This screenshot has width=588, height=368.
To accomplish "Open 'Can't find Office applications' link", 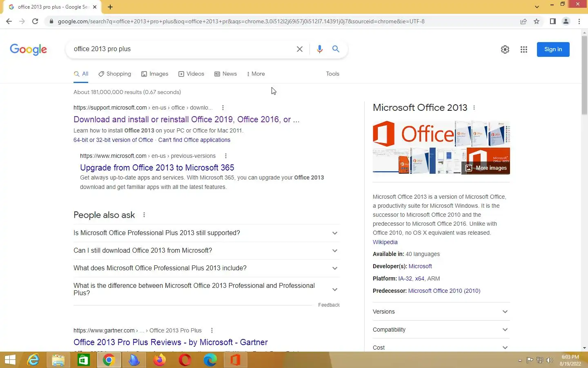I will pos(194,140).
